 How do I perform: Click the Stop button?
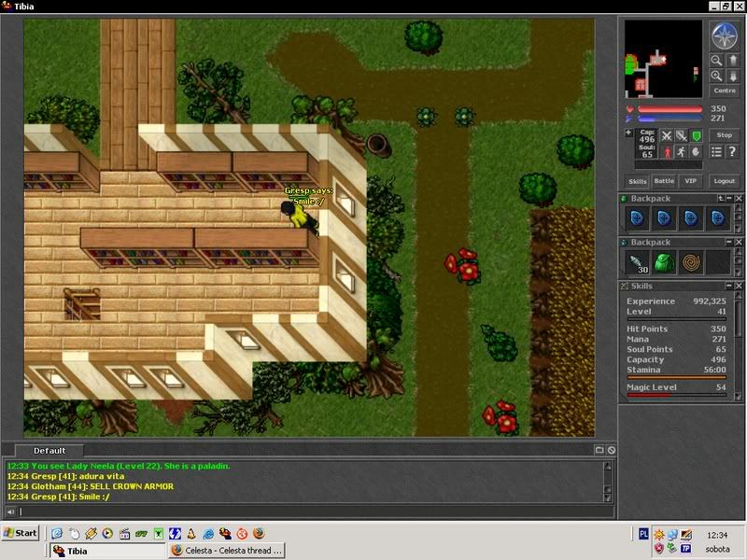click(725, 135)
